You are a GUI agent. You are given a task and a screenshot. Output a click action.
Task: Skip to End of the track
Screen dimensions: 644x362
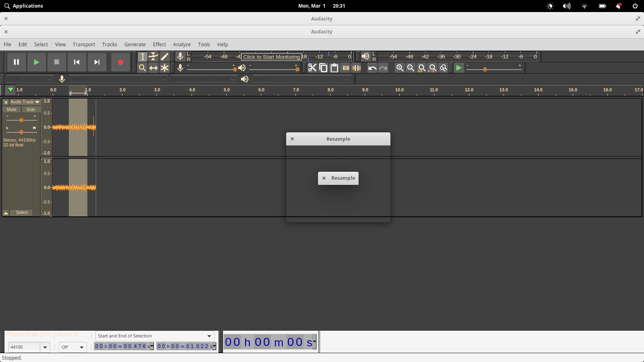point(97,62)
